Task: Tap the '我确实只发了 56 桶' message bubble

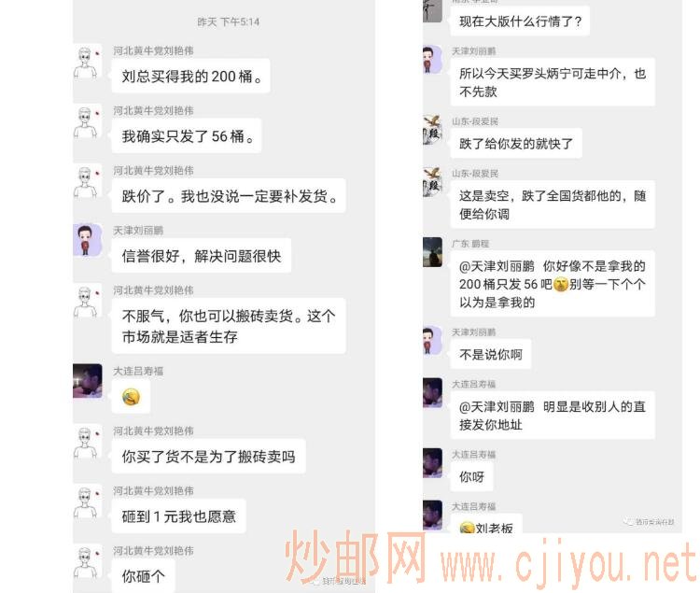Action: point(186,135)
